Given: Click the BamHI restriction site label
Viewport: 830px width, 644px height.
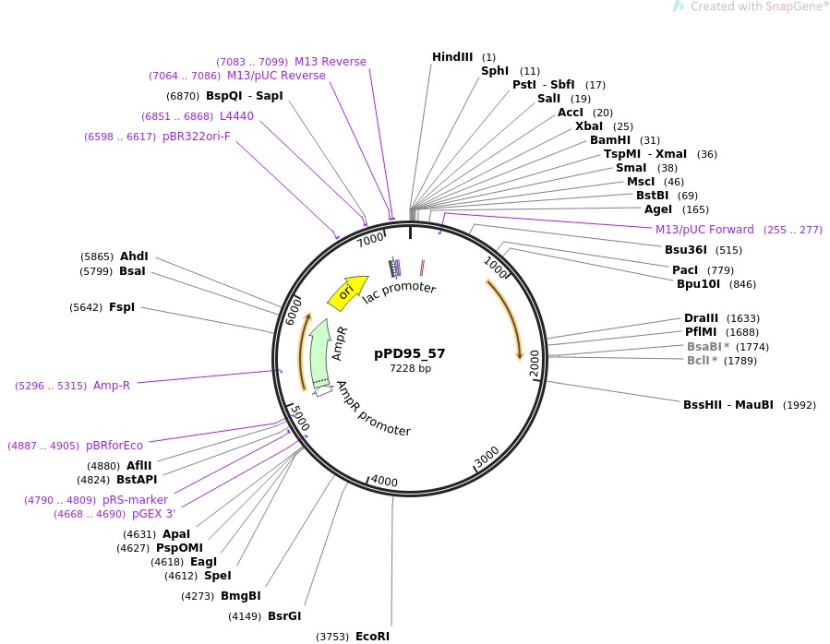Looking at the screenshot, I should [x=610, y=140].
